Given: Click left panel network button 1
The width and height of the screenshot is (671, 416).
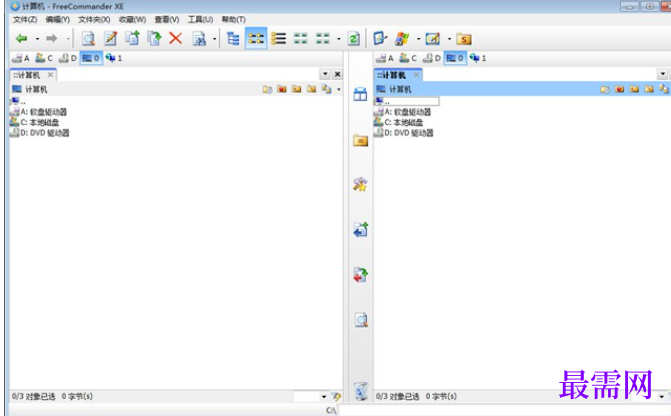Looking at the screenshot, I should [x=114, y=58].
